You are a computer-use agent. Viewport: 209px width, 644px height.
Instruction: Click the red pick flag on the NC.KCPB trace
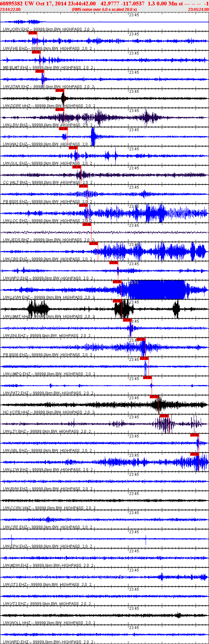(154, 397)
